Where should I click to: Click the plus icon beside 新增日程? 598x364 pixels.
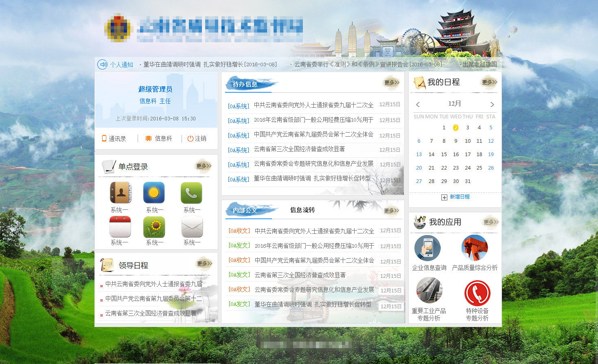tap(444, 197)
